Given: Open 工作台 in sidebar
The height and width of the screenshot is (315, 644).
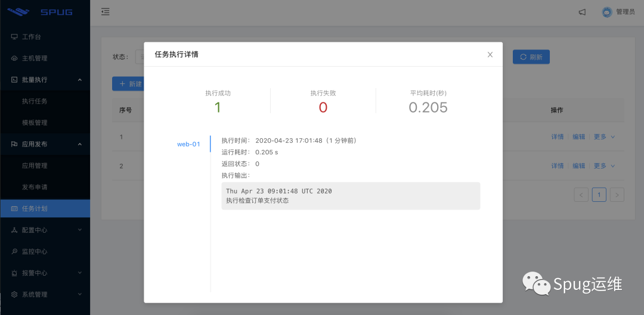Looking at the screenshot, I should pyautogui.click(x=45, y=37).
